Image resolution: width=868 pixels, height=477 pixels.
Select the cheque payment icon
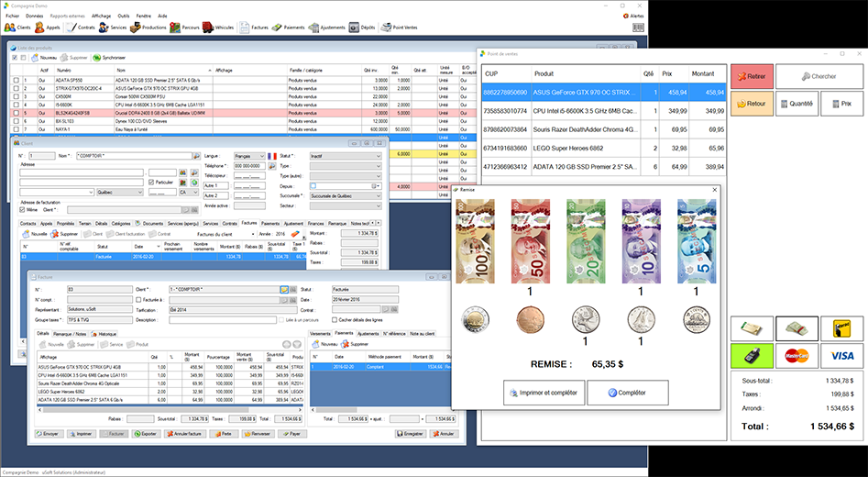pyautogui.click(x=752, y=328)
